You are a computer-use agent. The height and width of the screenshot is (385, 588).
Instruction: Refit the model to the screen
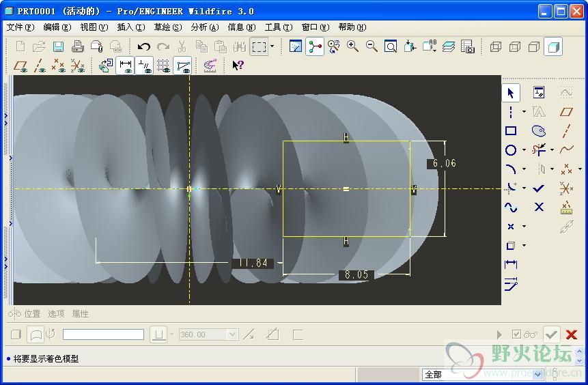tap(391, 47)
